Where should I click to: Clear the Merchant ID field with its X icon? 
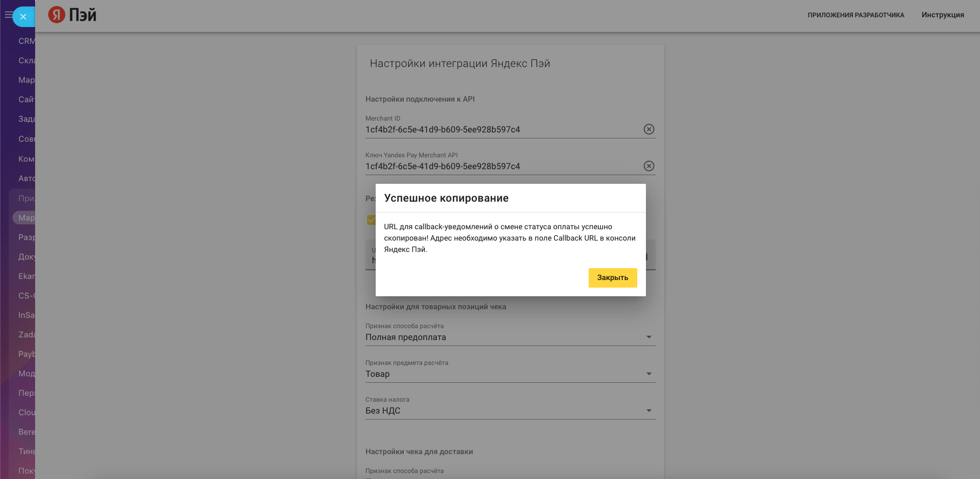pyautogui.click(x=649, y=129)
